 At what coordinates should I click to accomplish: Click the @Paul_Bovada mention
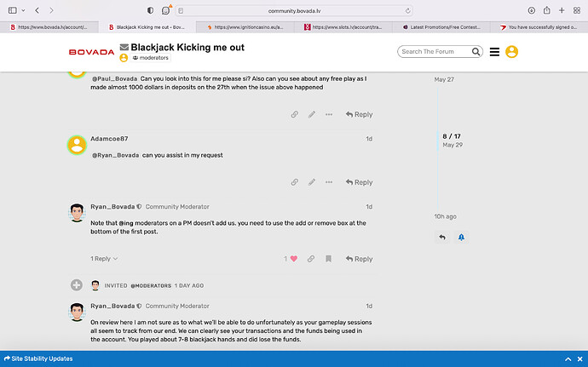pyautogui.click(x=114, y=78)
